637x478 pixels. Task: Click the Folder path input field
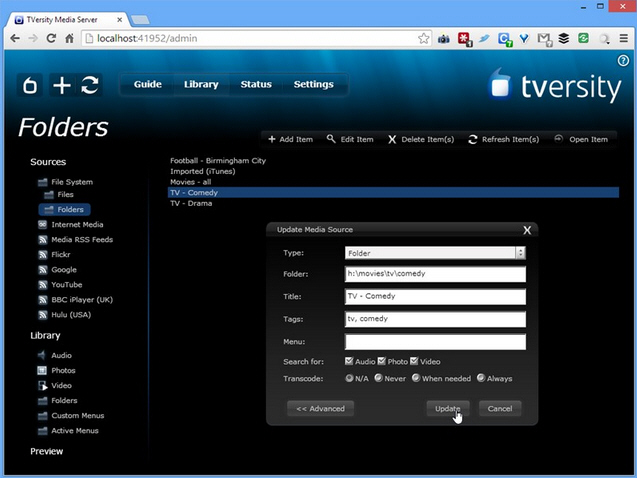click(435, 274)
